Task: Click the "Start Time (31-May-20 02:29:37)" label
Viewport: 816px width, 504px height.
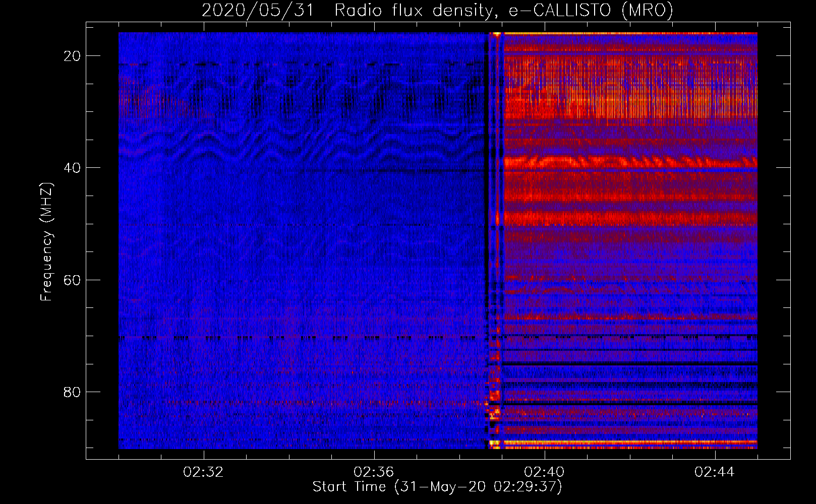Action: point(437,487)
